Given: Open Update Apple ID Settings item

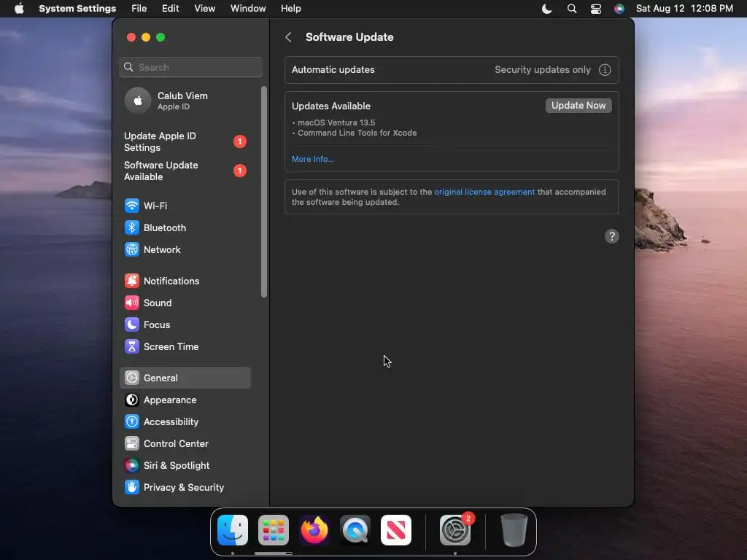Looking at the screenshot, I should 185,142.
